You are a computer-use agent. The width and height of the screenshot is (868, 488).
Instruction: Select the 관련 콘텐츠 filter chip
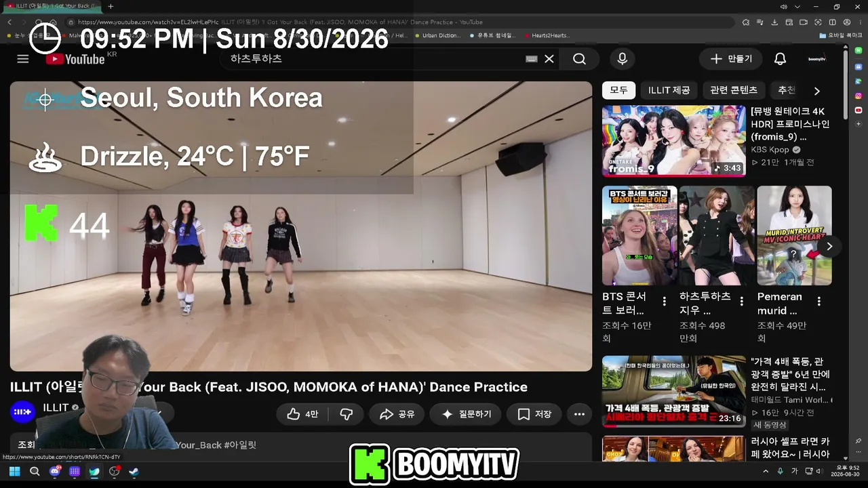coord(734,90)
